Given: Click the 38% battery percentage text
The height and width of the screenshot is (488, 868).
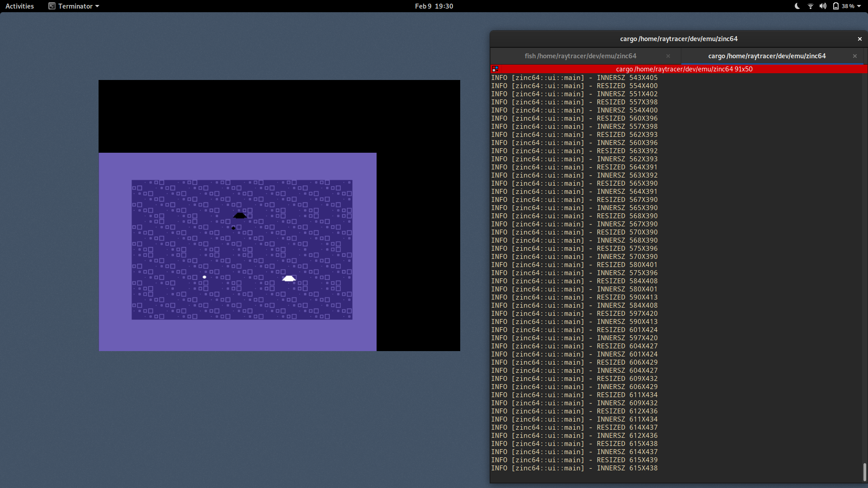Looking at the screenshot, I should pyautogui.click(x=848, y=6).
